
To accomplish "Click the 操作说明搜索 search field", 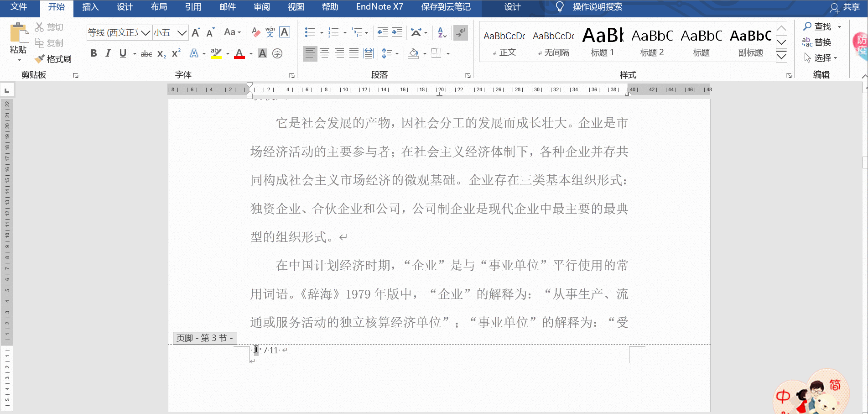I will [598, 7].
